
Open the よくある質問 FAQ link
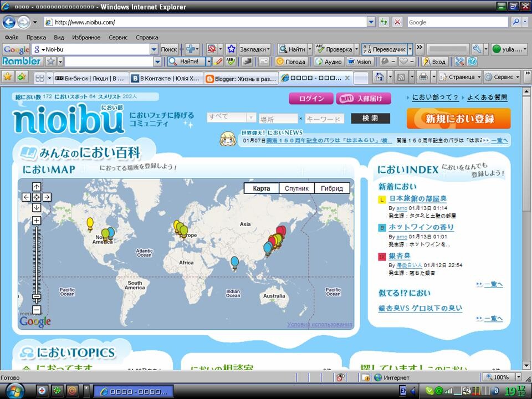tap(487, 98)
